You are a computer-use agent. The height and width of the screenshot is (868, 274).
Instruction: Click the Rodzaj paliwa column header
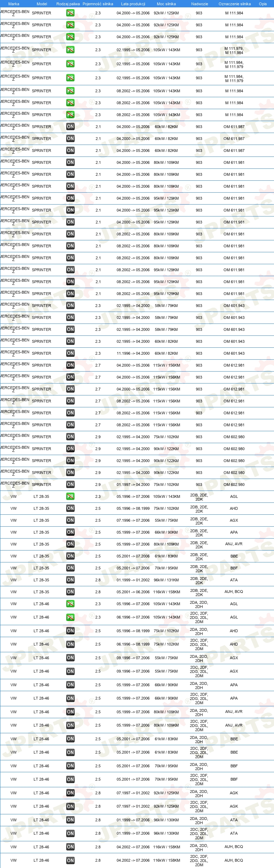(68, 4)
